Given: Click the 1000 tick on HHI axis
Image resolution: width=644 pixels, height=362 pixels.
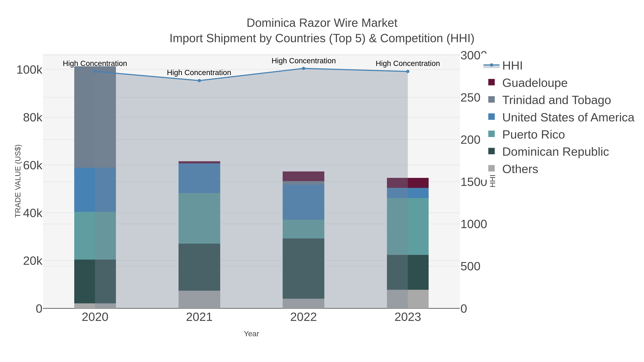Looking at the screenshot, I should [474, 224].
